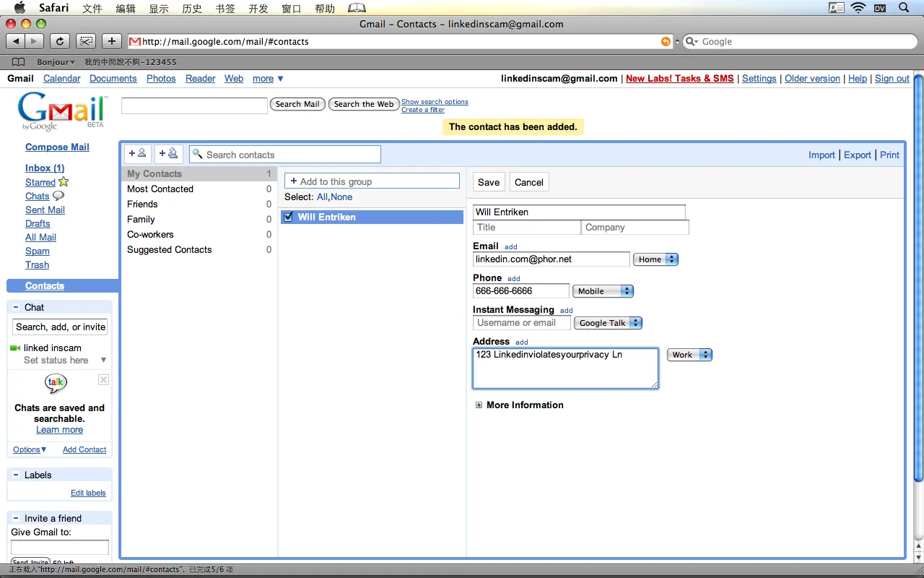
Task: Click the Cancel button
Action: click(529, 182)
